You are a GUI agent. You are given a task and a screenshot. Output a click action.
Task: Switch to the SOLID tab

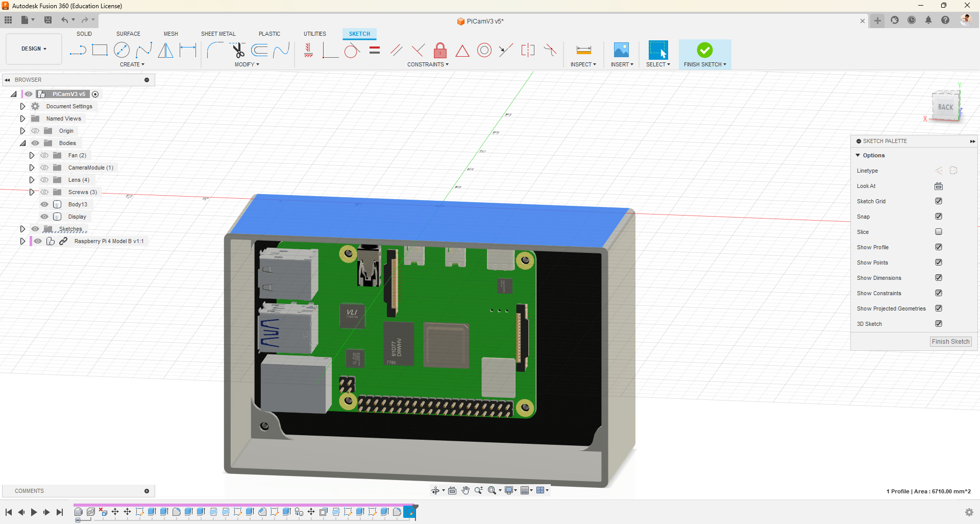coord(84,34)
